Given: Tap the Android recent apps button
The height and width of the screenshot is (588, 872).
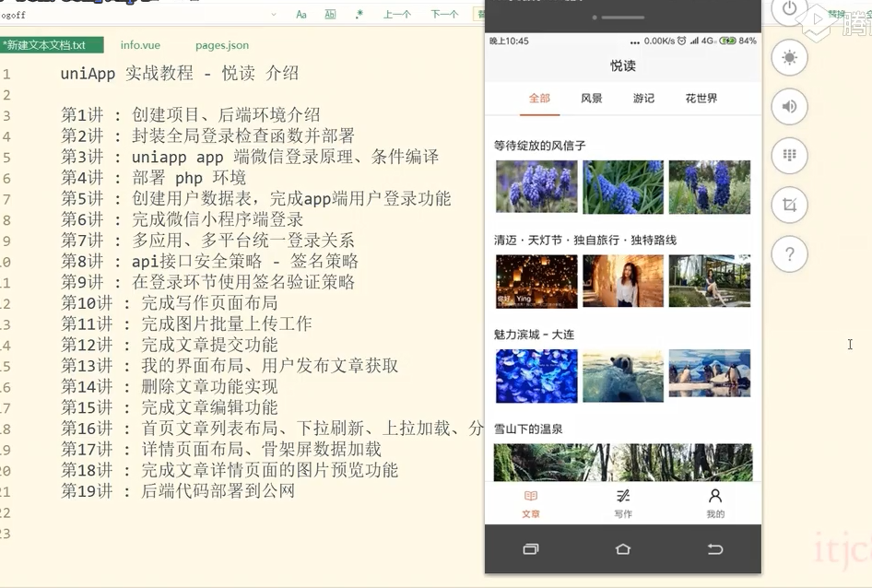Looking at the screenshot, I should 530,549.
